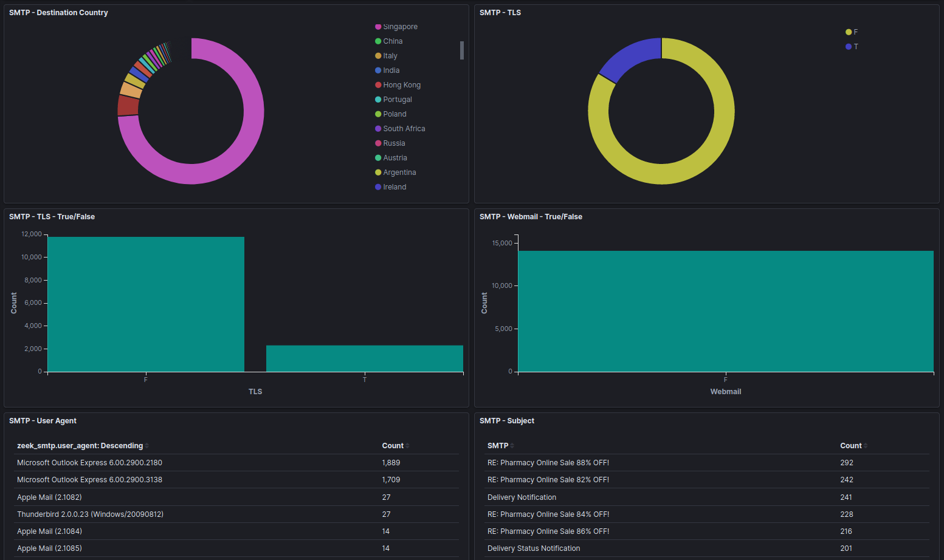Expand the SMTP - Destination Country panel title menu
The image size is (944, 560).
coord(58,12)
